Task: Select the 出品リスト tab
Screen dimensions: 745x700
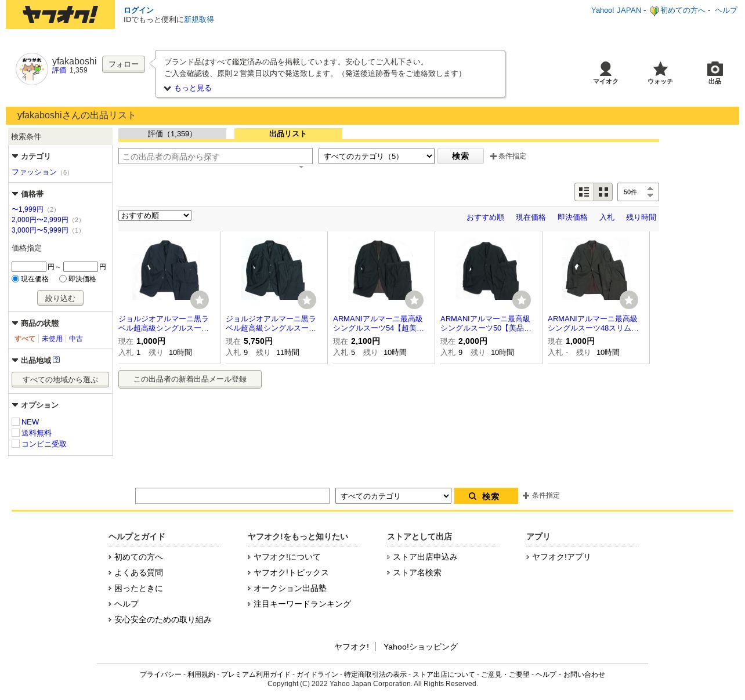Action: click(x=288, y=134)
